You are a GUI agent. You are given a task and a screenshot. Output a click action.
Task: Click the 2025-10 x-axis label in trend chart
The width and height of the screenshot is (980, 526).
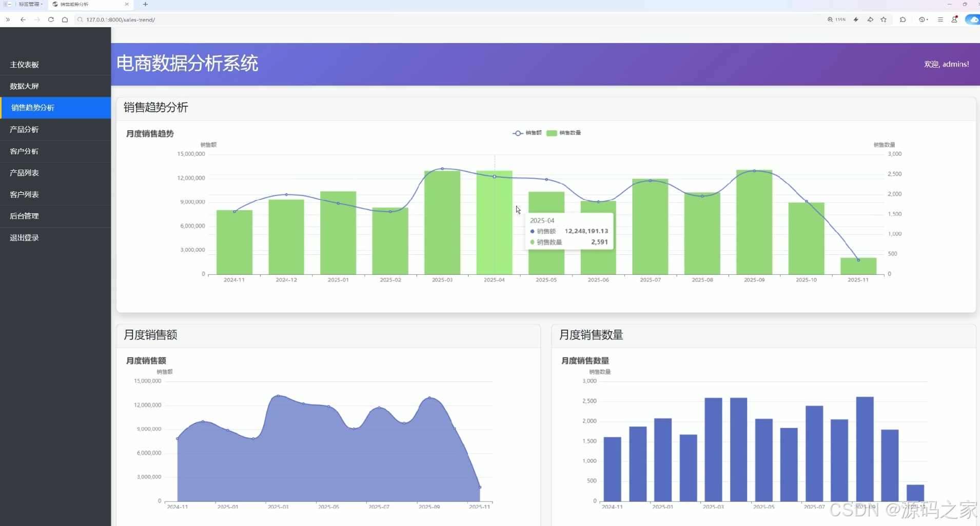806,280
